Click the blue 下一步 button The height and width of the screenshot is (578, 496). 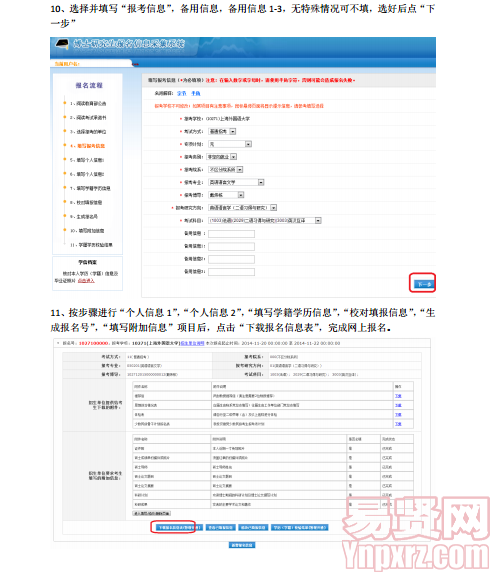tap(423, 284)
